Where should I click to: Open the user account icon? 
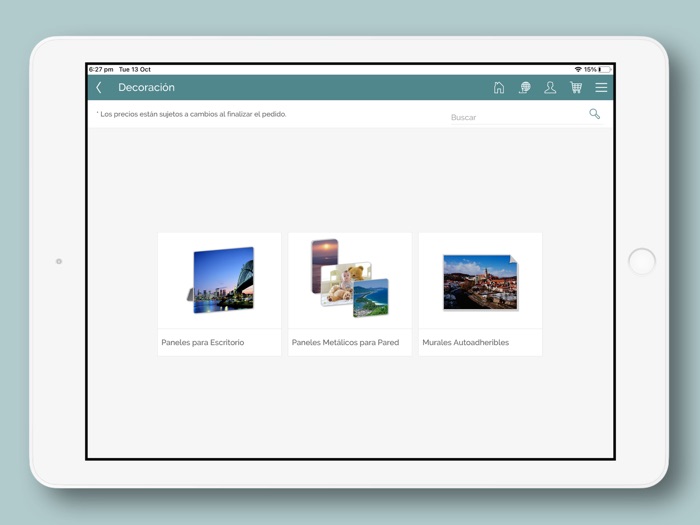click(x=550, y=88)
